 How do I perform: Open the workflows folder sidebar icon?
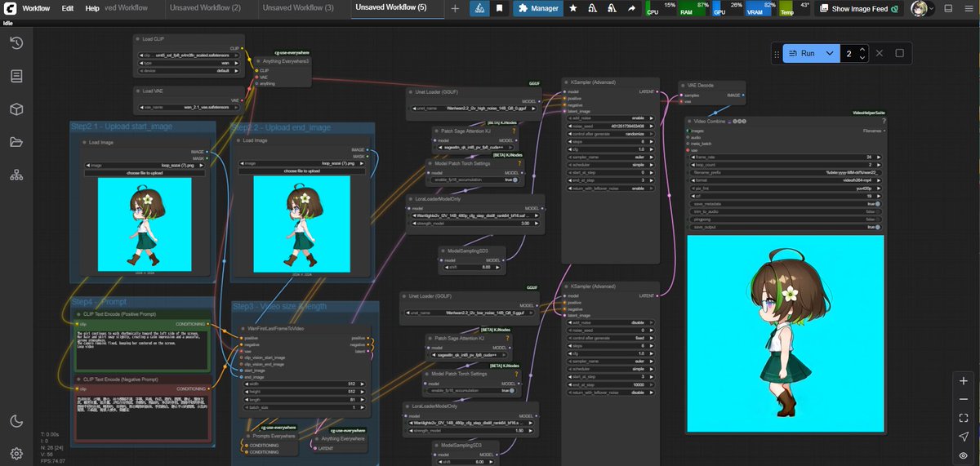[16, 142]
